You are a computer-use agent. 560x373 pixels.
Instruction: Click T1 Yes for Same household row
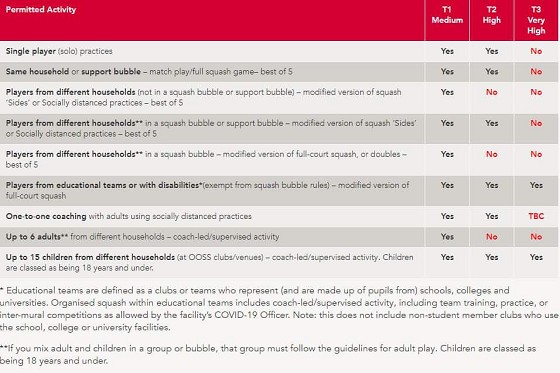click(447, 71)
